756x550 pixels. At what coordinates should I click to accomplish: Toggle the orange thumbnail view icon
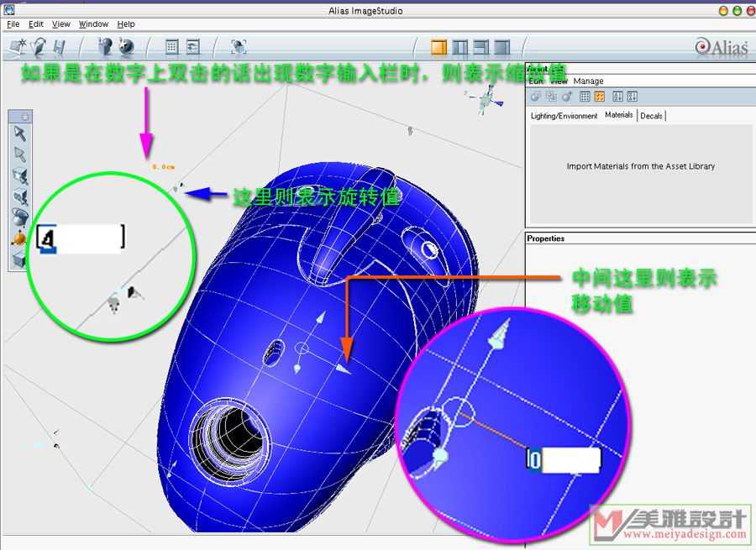599,97
